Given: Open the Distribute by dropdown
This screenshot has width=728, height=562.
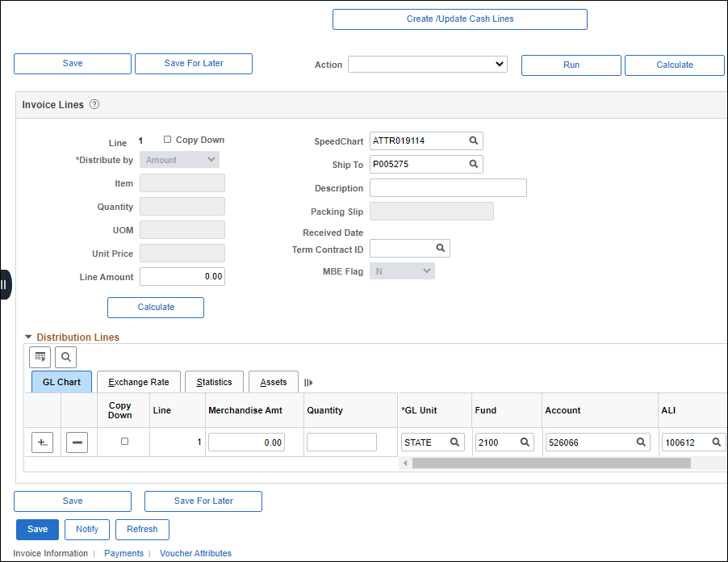Looking at the screenshot, I should pyautogui.click(x=178, y=159).
